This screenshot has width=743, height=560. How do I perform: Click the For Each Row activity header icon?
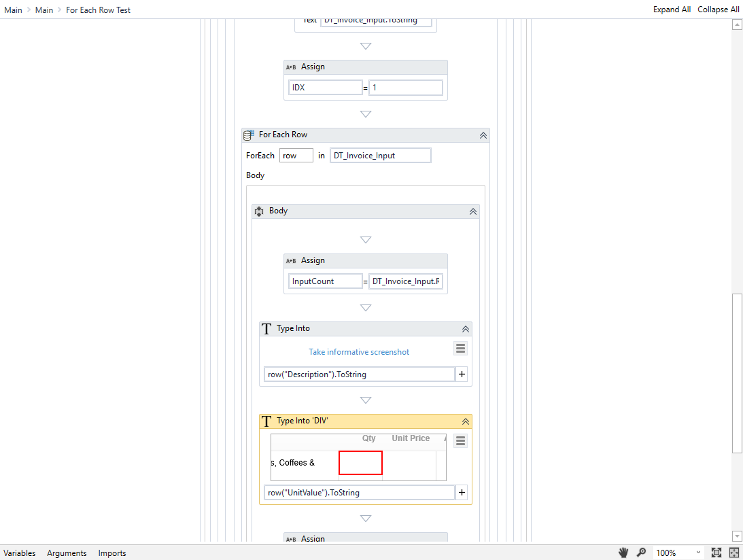point(249,135)
